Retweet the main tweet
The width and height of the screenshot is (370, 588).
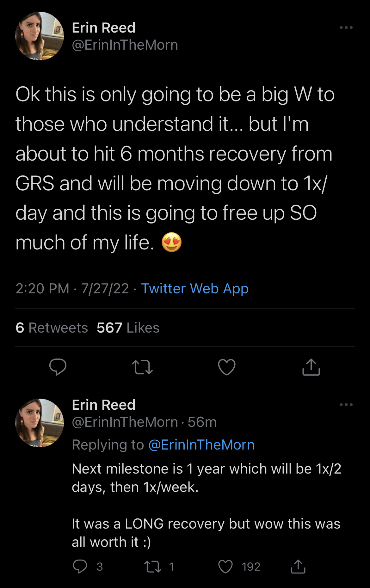tap(142, 367)
